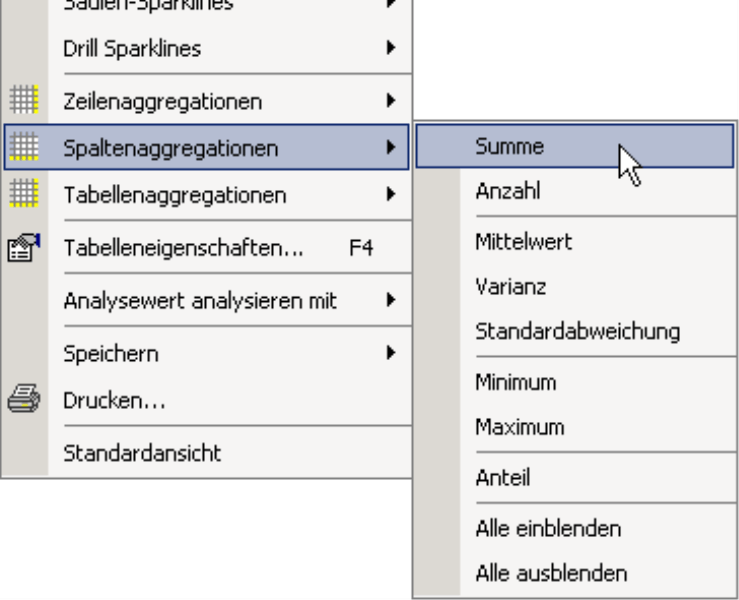
Task: Select the Standardabweichung aggregation
Action: 575,332
